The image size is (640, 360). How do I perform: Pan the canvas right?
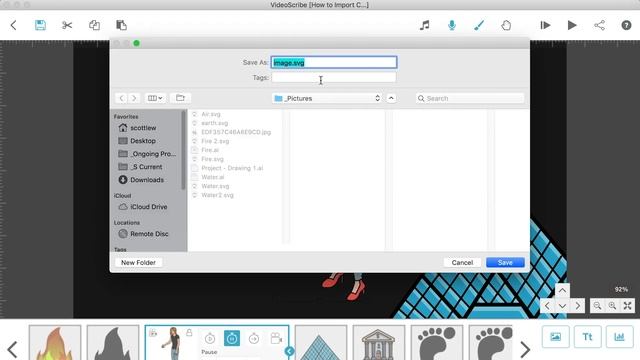(x=578, y=306)
